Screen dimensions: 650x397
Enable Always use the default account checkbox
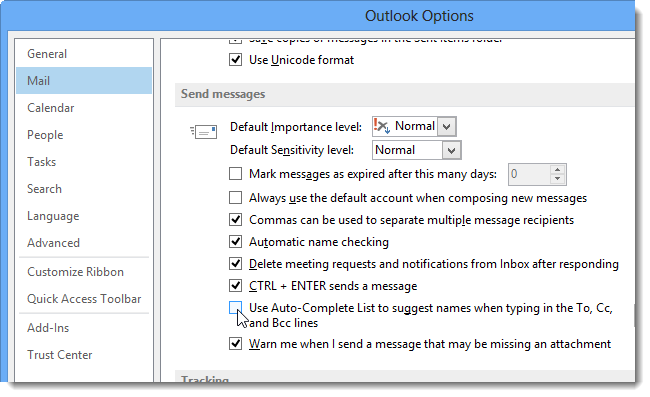pos(235,198)
